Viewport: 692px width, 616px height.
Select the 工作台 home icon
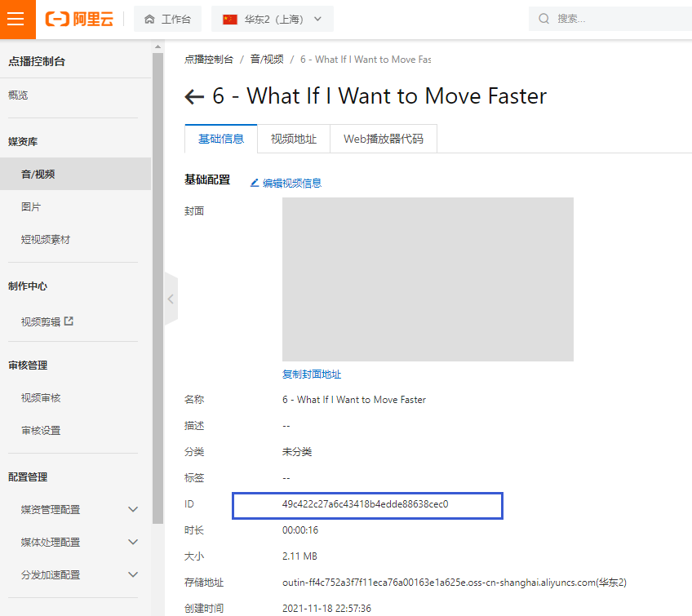pyautogui.click(x=149, y=19)
